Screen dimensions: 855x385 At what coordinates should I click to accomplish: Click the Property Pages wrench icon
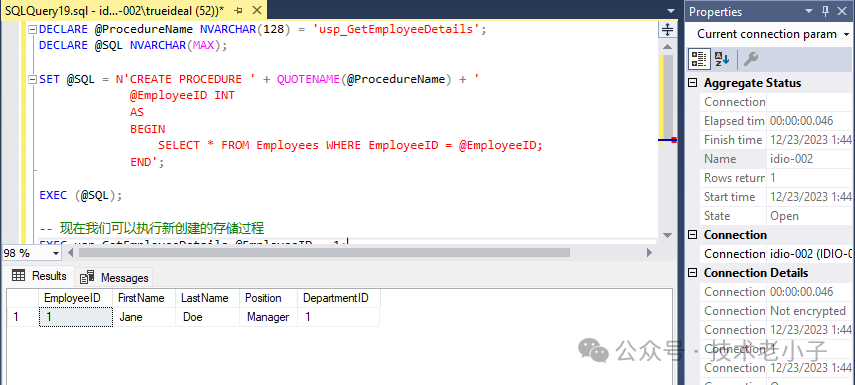[x=751, y=59]
